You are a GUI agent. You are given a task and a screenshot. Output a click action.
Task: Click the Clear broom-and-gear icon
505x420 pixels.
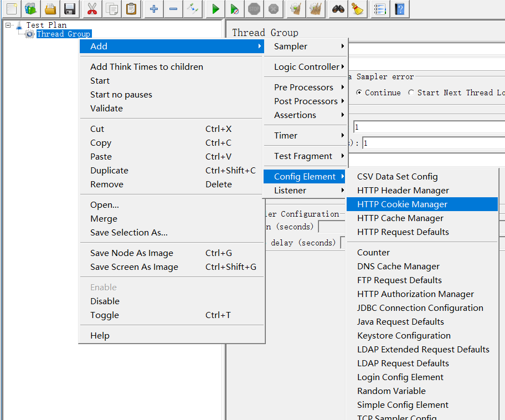[296, 9]
